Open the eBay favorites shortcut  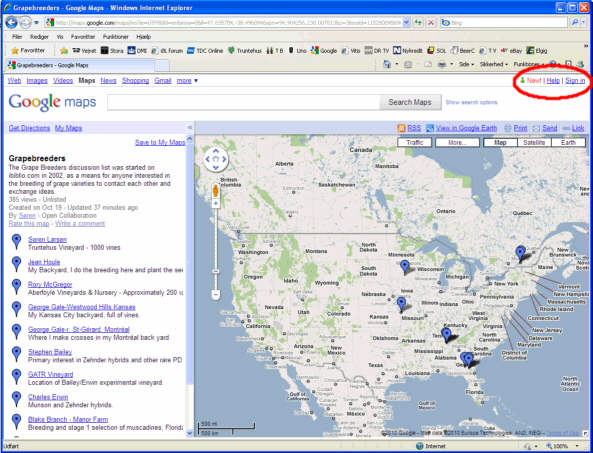[x=511, y=50]
